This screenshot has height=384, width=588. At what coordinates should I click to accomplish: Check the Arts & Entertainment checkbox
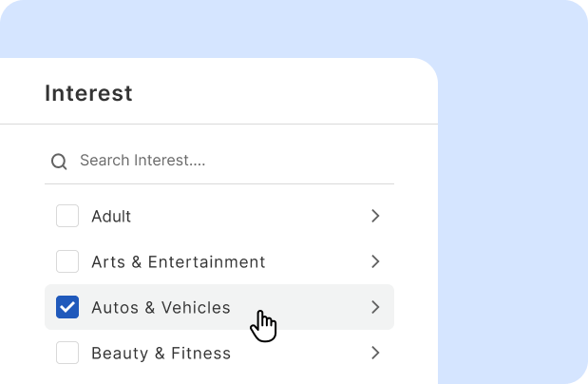click(67, 261)
